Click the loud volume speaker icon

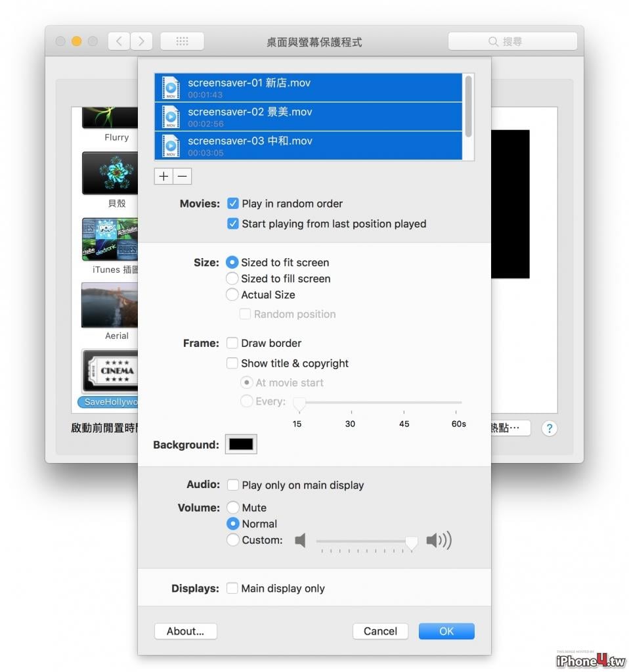pos(439,541)
